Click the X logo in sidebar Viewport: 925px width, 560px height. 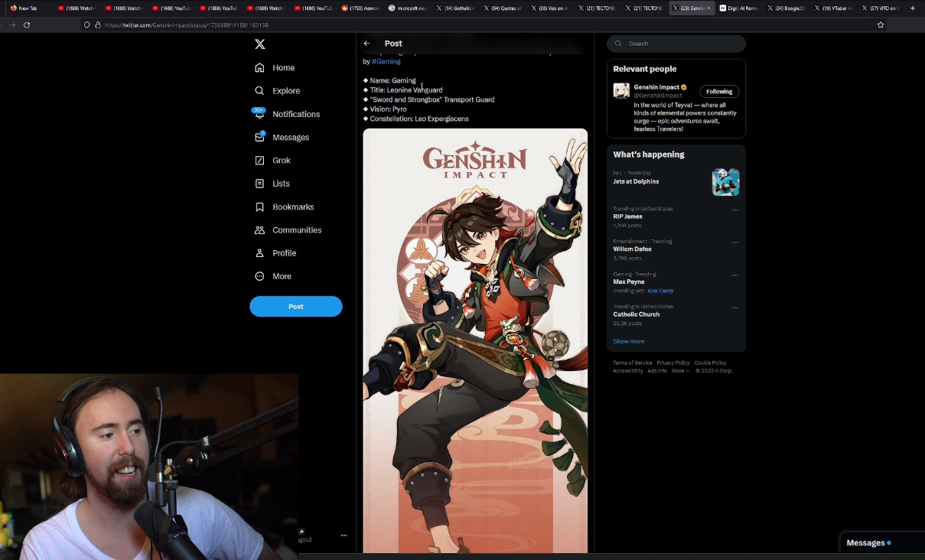click(x=260, y=44)
